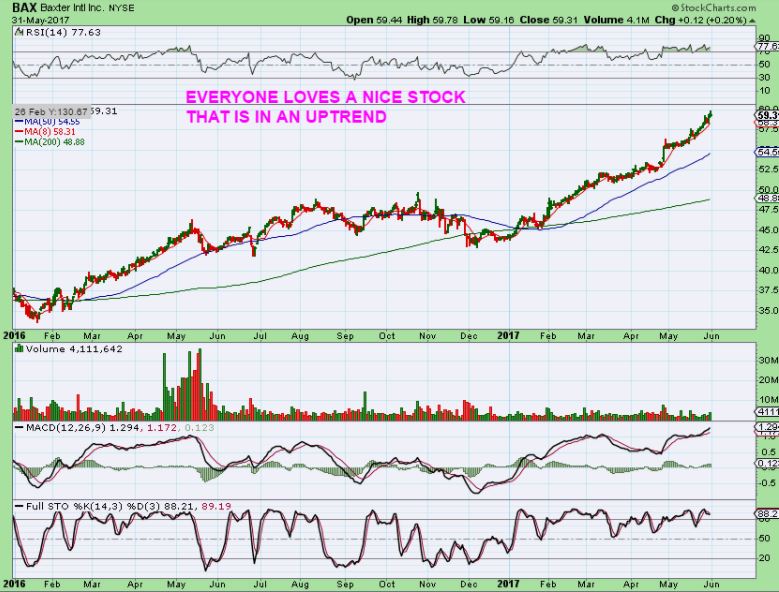Click the 20M tick on volume axis
The image size is (779, 592).
pyautogui.click(x=768, y=380)
